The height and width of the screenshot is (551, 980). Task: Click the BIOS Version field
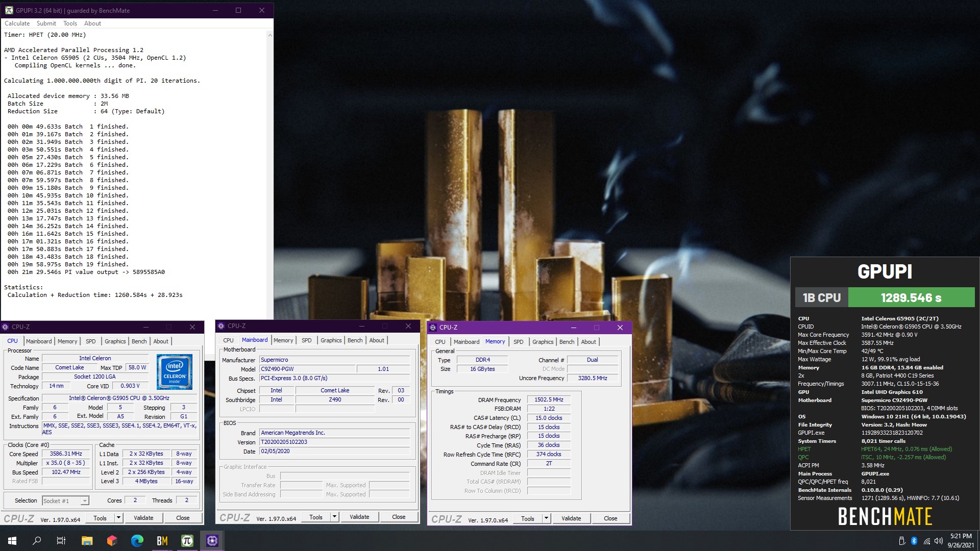point(334,442)
